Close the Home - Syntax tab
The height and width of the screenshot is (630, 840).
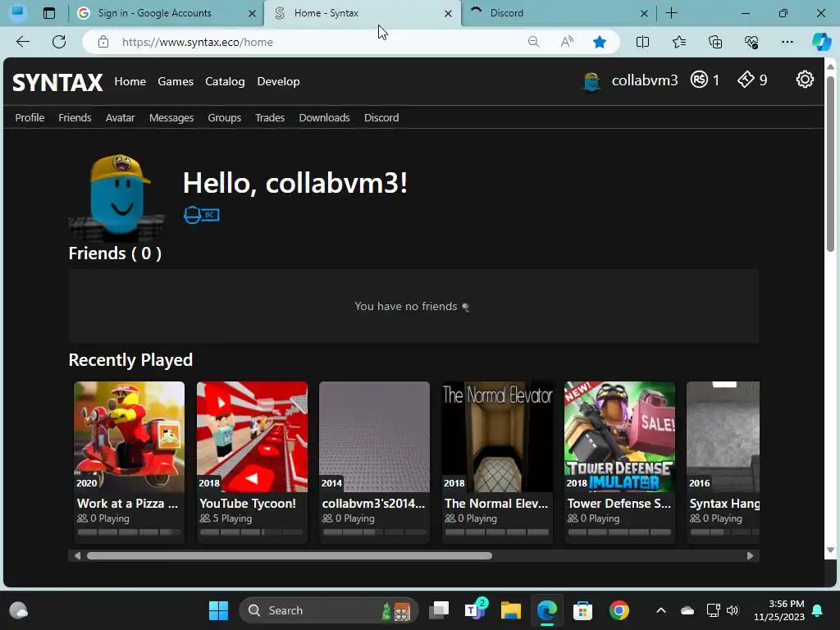(448, 13)
